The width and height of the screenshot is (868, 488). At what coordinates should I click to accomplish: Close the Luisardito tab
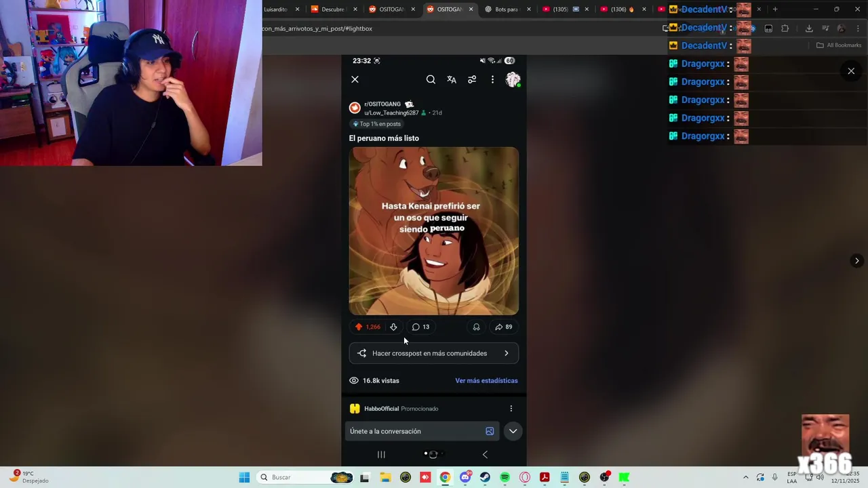(x=297, y=9)
